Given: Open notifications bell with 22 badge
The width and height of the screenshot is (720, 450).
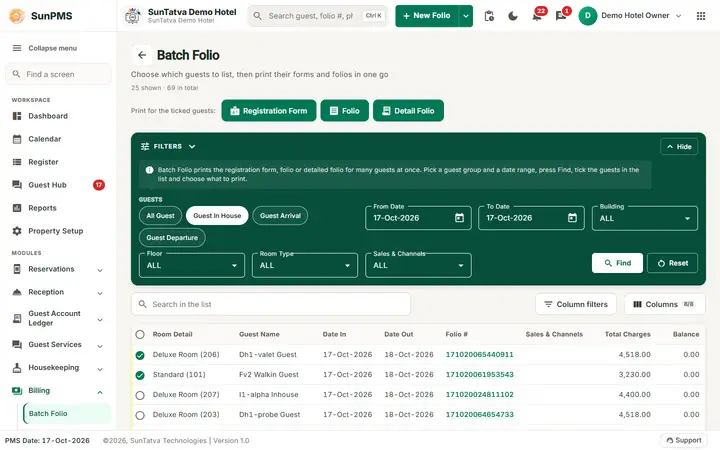Looking at the screenshot, I should pyautogui.click(x=537, y=16).
